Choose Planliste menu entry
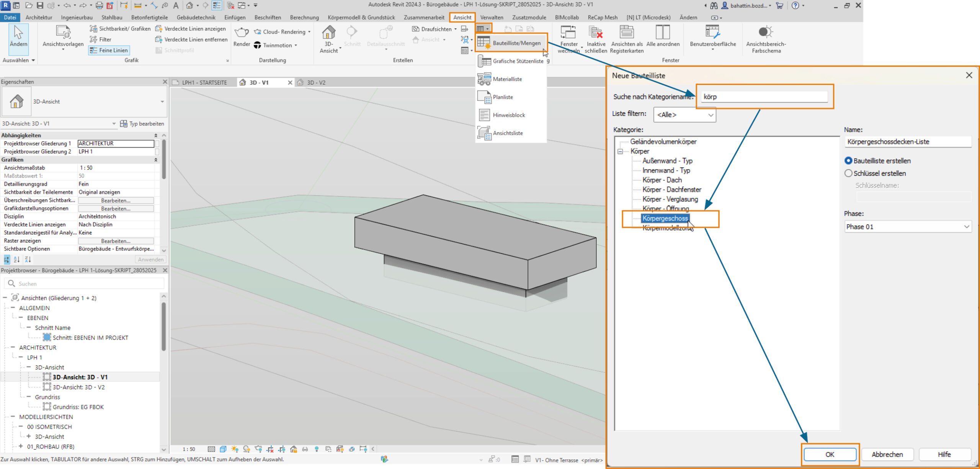 pyautogui.click(x=511, y=97)
